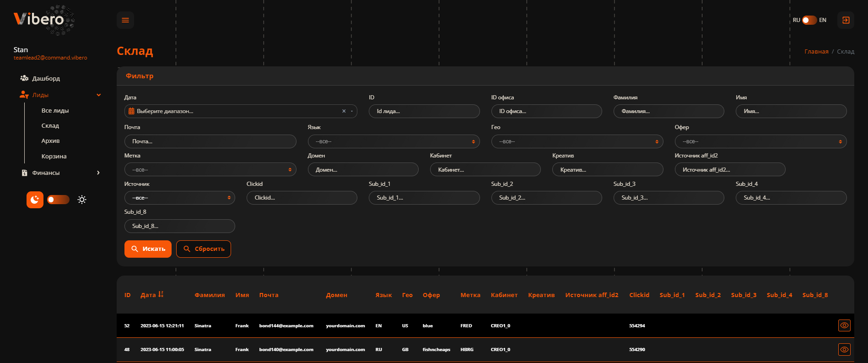Open the Источник dropdown
The height and width of the screenshot is (363, 868).
click(179, 198)
